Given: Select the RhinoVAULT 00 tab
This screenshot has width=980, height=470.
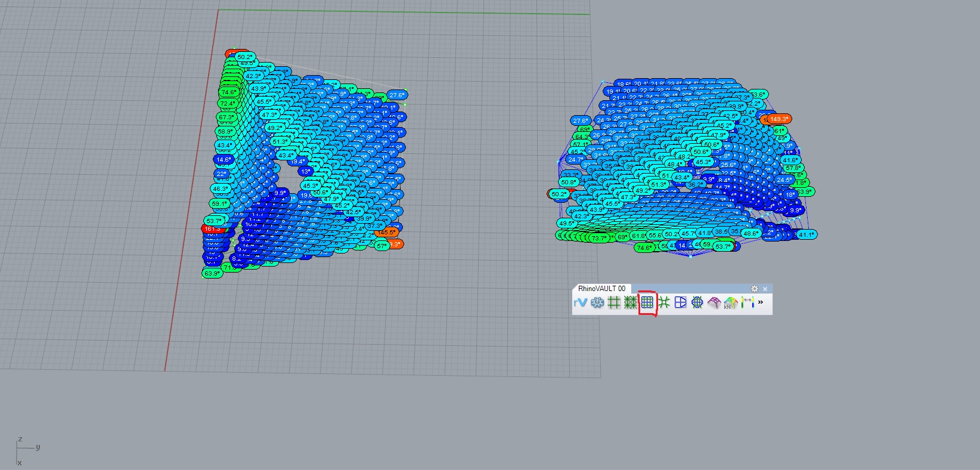Looking at the screenshot, I should point(601,289).
